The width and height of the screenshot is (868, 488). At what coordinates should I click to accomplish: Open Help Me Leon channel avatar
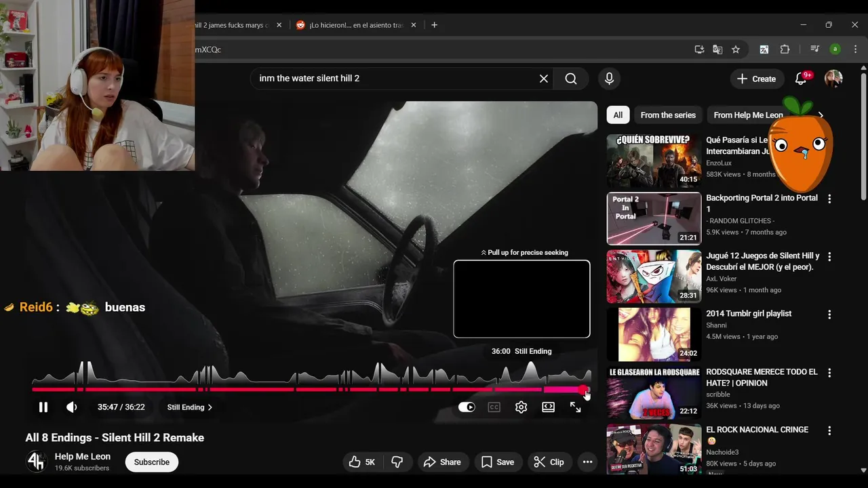coord(36,462)
